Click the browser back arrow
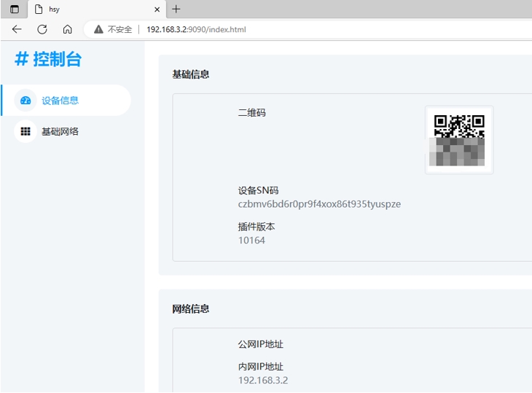This screenshot has height=393, width=532. [x=17, y=29]
